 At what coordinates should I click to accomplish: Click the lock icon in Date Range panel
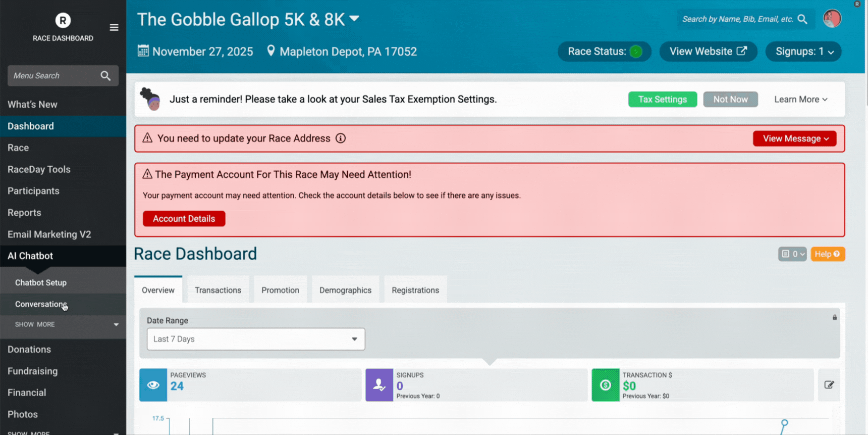tap(835, 317)
